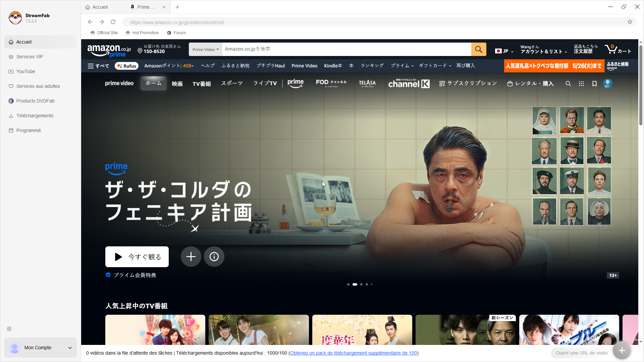Select Accueil in the sidebar

pos(41,42)
